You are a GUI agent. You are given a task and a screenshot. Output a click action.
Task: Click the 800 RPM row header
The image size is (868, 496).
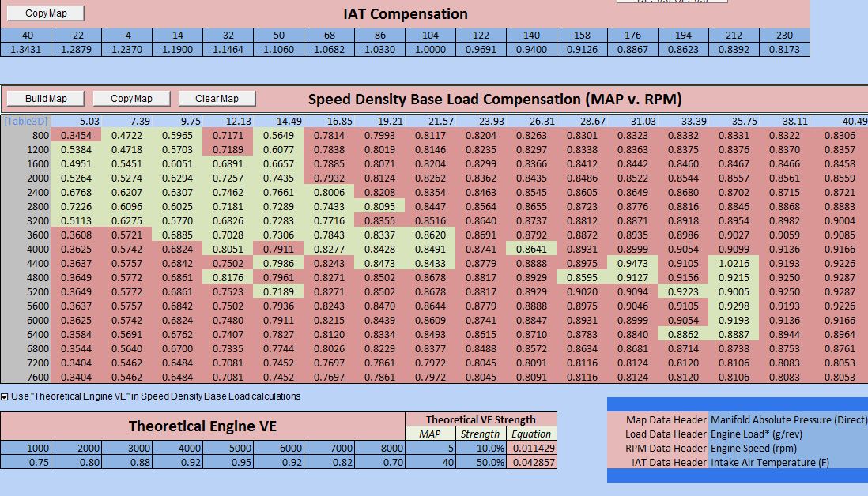coord(25,136)
